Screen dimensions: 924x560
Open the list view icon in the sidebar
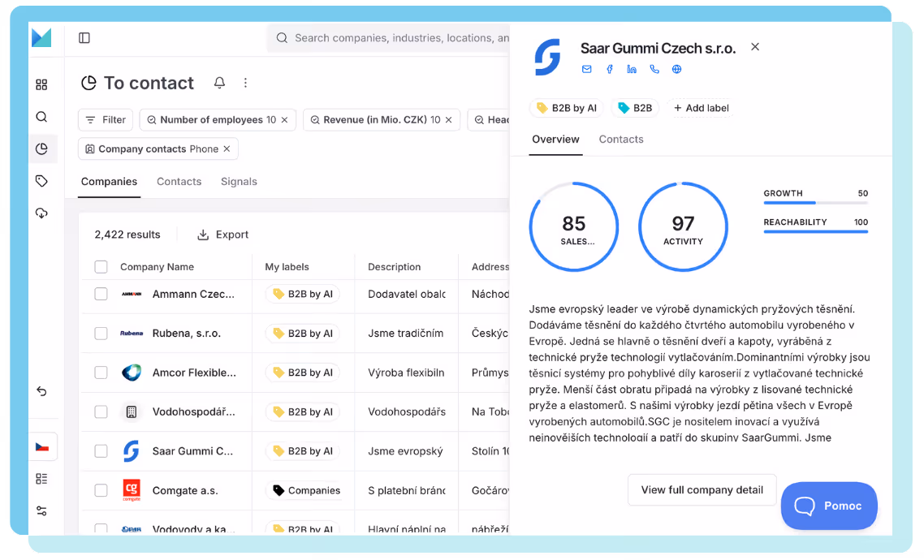[x=41, y=479]
